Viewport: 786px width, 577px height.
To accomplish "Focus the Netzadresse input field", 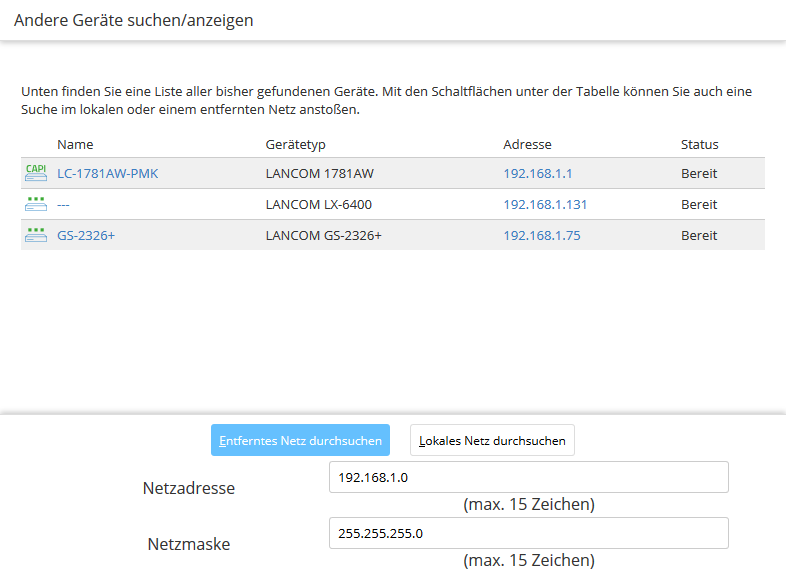I will click(x=528, y=477).
